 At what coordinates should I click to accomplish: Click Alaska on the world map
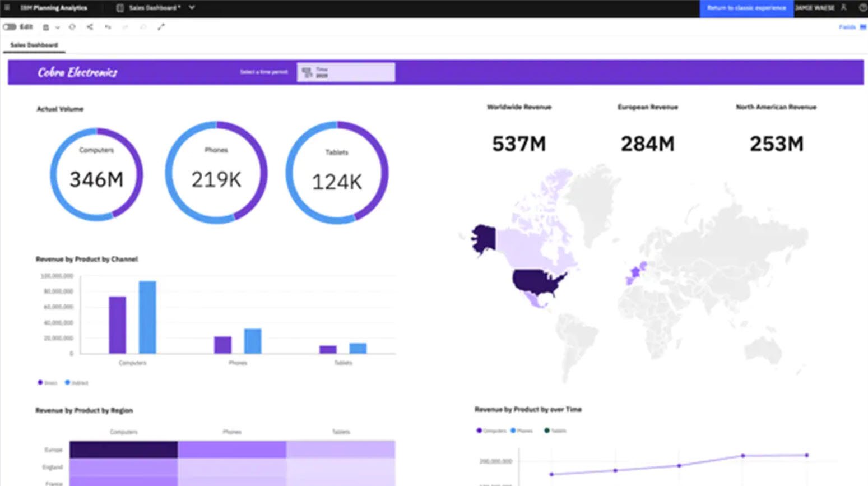click(x=485, y=239)
